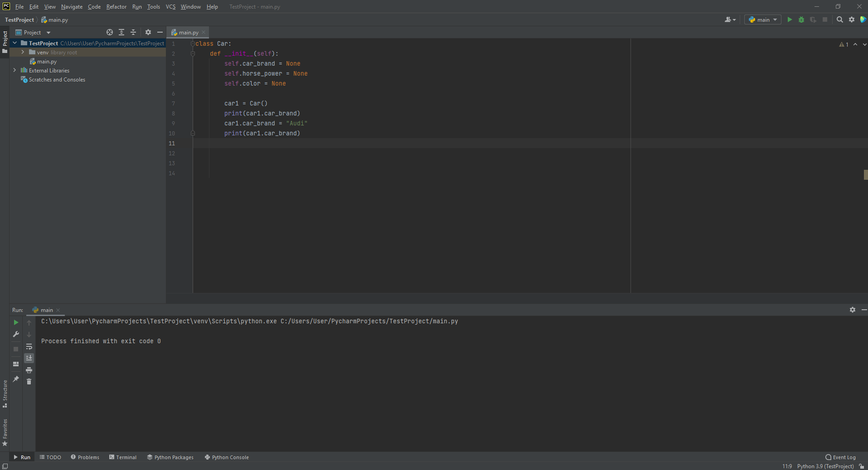Toggle soft-wrap in Run console
The height and width of the screenshot is (470, 868).
coord(29,346)
